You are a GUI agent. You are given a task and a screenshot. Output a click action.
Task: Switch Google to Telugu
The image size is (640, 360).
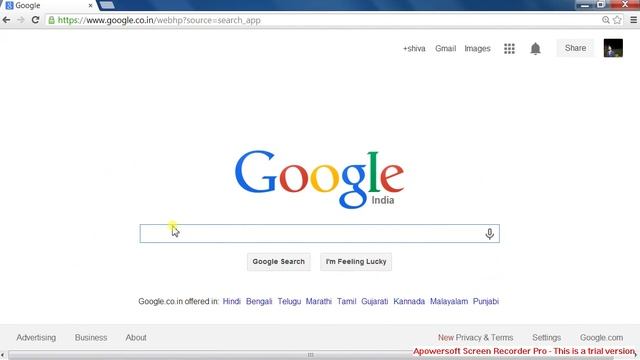[289, 301]
